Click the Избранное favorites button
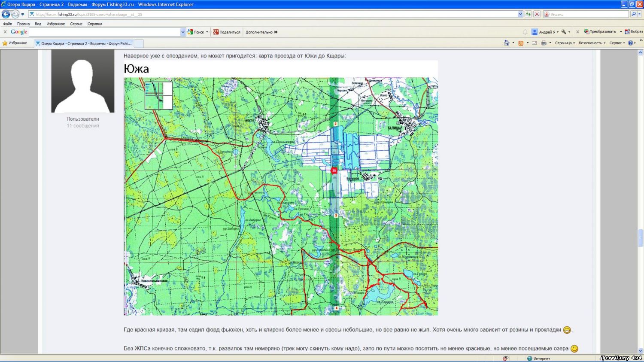Viewport: 644px width, 362px height. click(15, 43)
